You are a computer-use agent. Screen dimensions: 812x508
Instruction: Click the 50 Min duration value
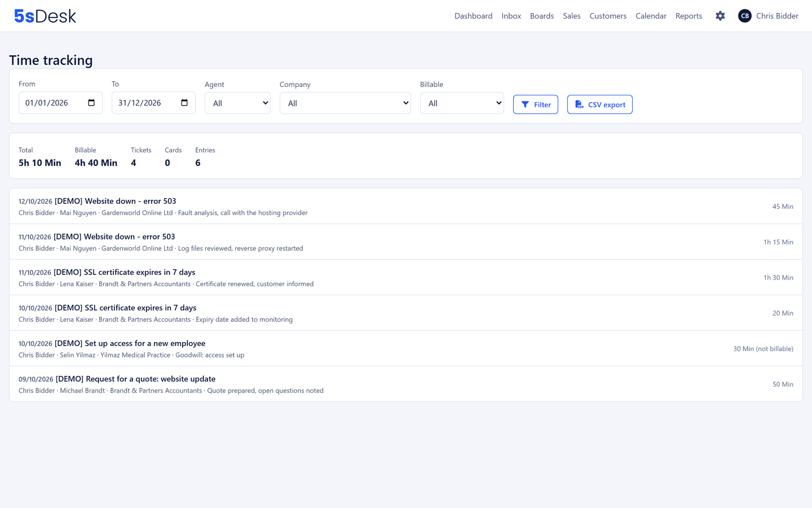[783, 384]
